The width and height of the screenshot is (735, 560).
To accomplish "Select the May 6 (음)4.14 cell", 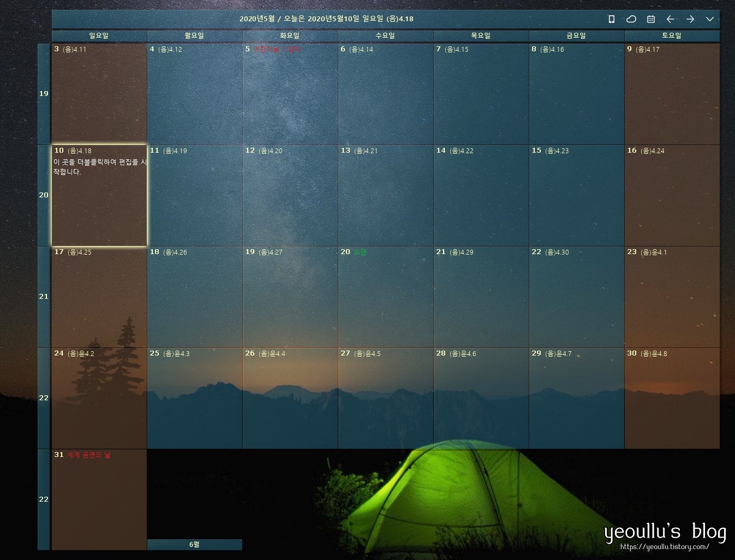I will coord(386,94).
